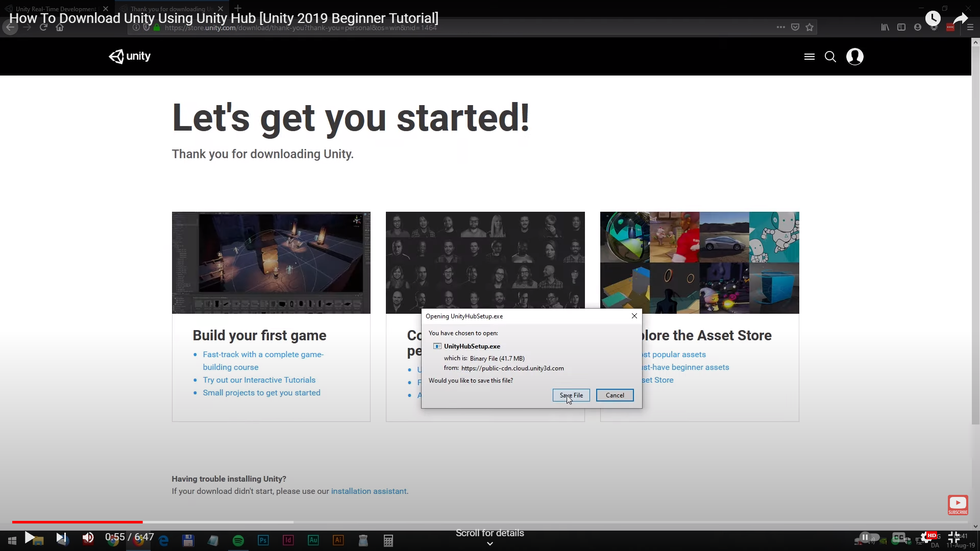
Task: Cancel the UnityHubSetup.exe download
Action: [615, 395]
